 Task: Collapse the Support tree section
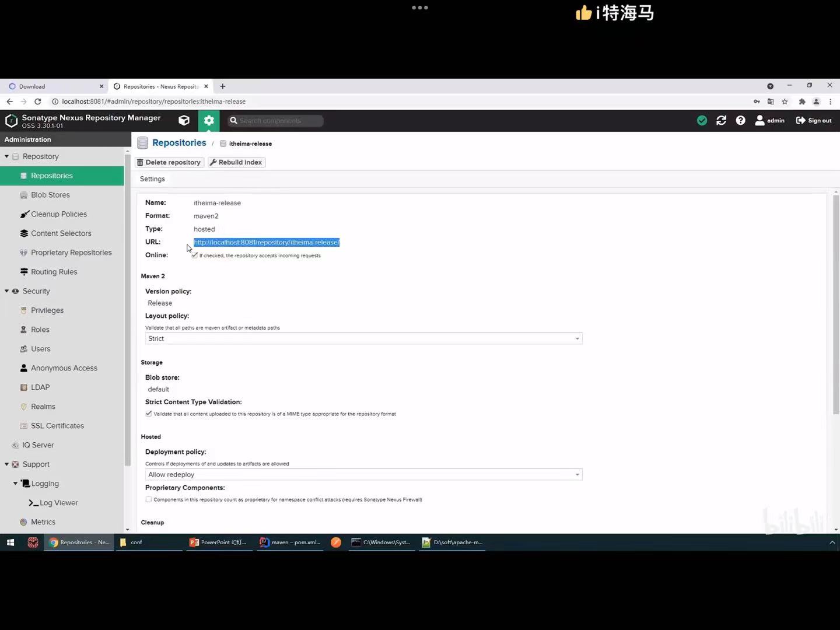(7, 464)
